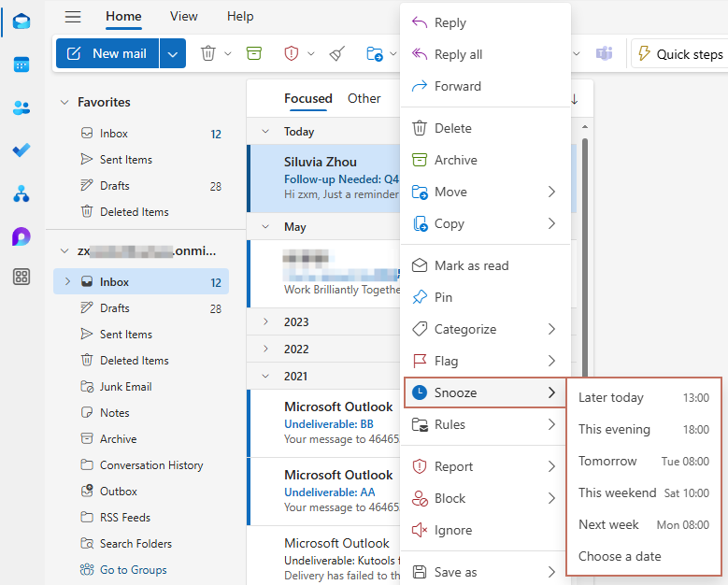Click the toolbar Delete trash icon

point(208,53)
